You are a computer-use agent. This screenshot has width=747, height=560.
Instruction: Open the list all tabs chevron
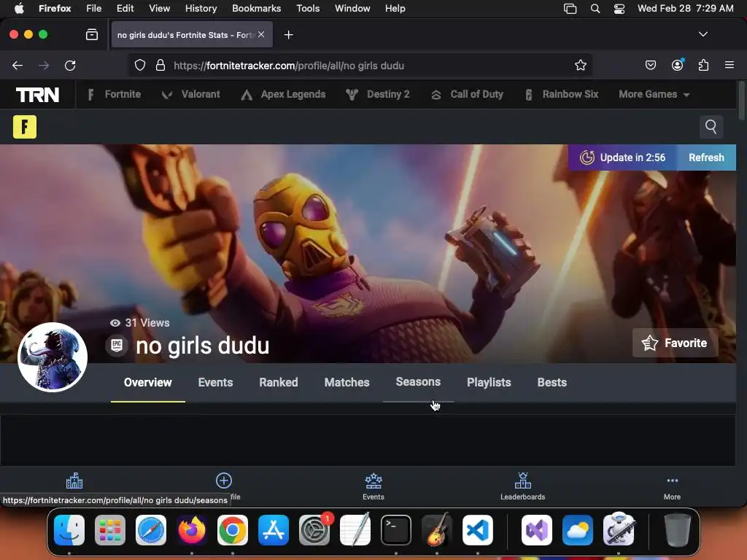click(x=703, y=34)
